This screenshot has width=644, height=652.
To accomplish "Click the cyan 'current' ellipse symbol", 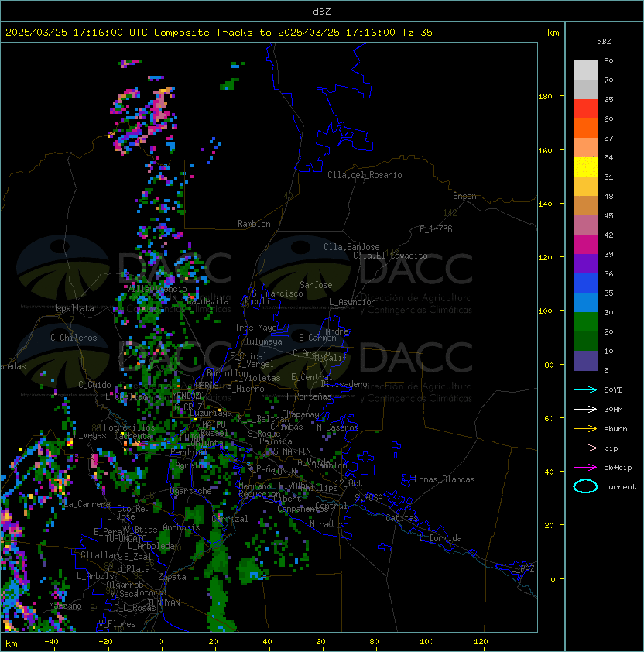I will point(585,486).
